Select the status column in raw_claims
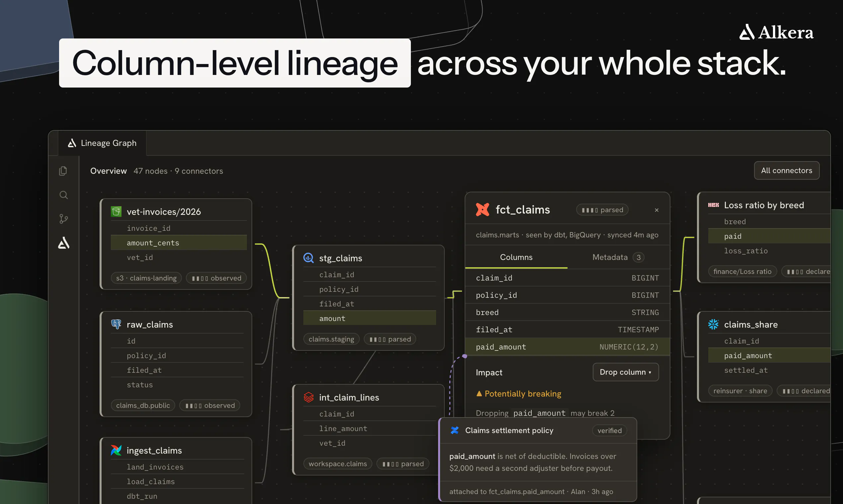The width and height of the screenshot is (843, 504). tap(178, 385)
